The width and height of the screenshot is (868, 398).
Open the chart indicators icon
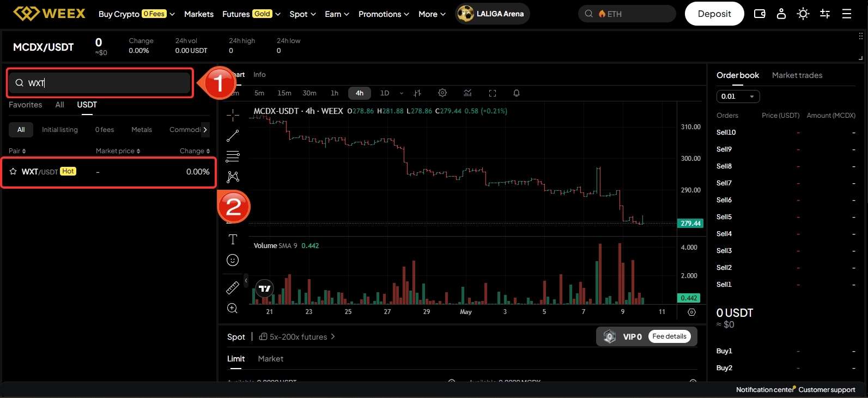468,93
